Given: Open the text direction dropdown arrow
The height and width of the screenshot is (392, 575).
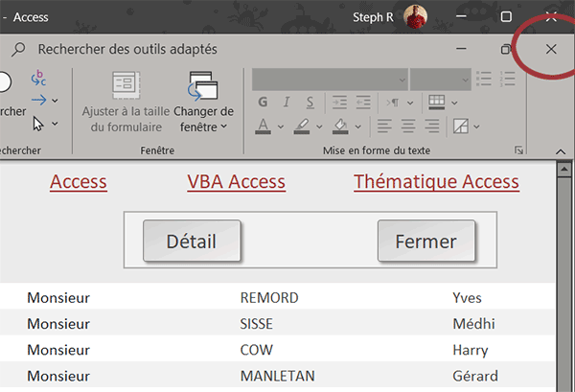Looking at the screenshot, I should coord(410,104).
